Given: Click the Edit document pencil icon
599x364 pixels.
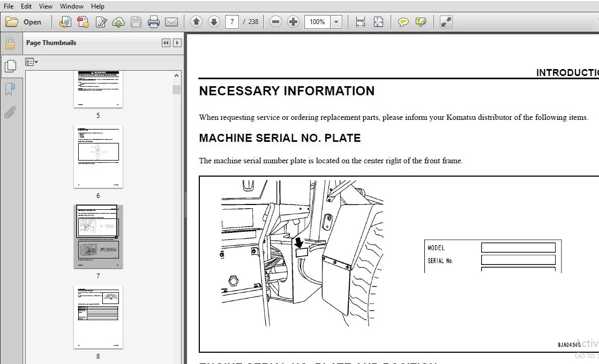Looking at the screenshot, I should pyautogui.click(x=101, y=22).
